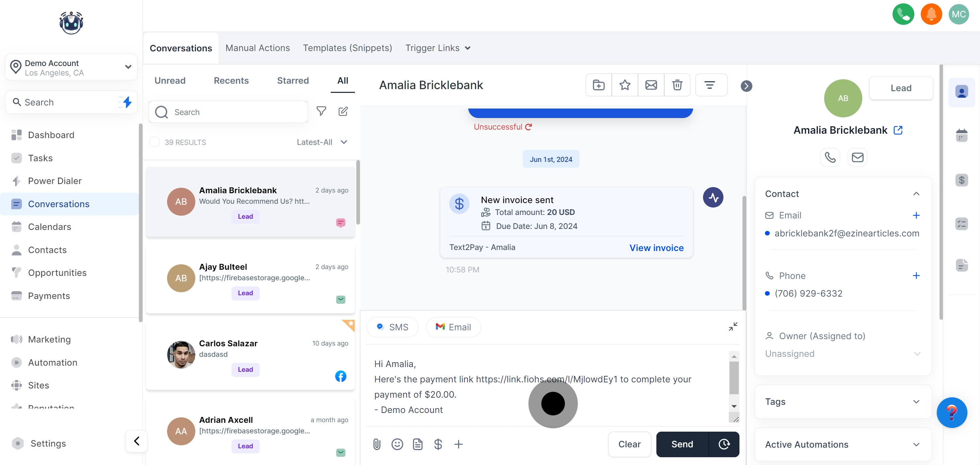This screenshot has width=980, height=465.
Task: Open Owner Unassigned dropdown
Action: pyautogui.click(x=843, y=354)
